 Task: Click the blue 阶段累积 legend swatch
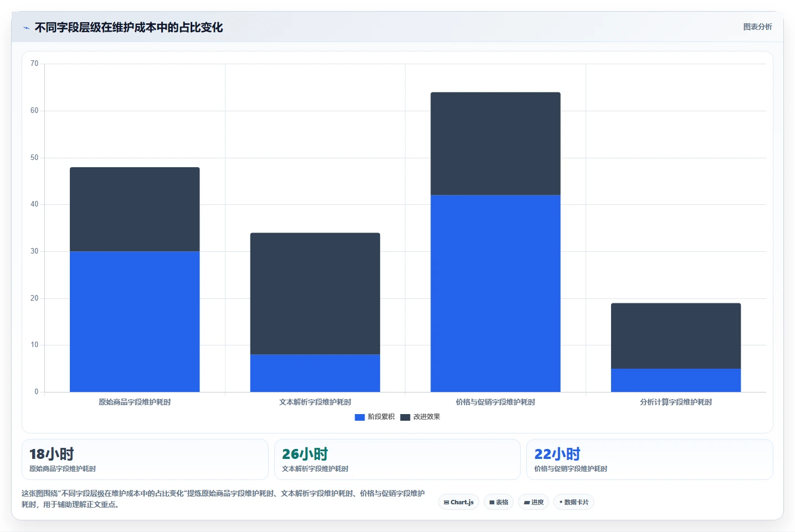[x=360, y=417]
